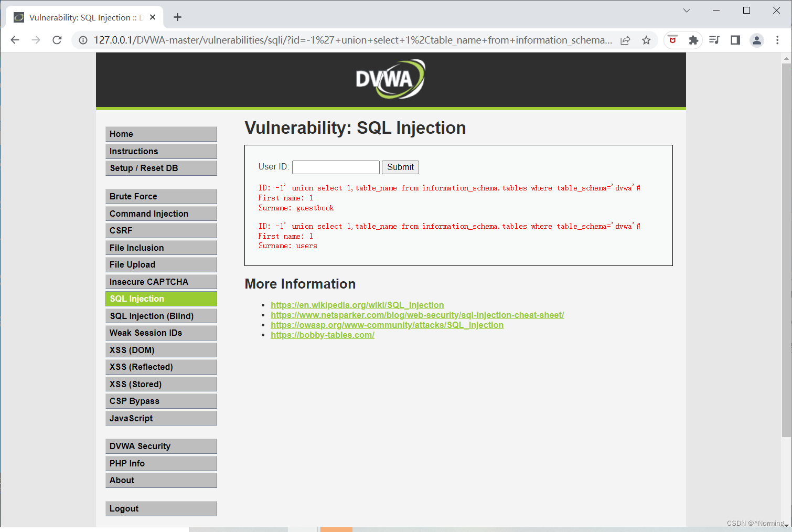Focus the User ID input field
Screen dimensions: 792x532
pyautogui.click(x=336, y=167)
